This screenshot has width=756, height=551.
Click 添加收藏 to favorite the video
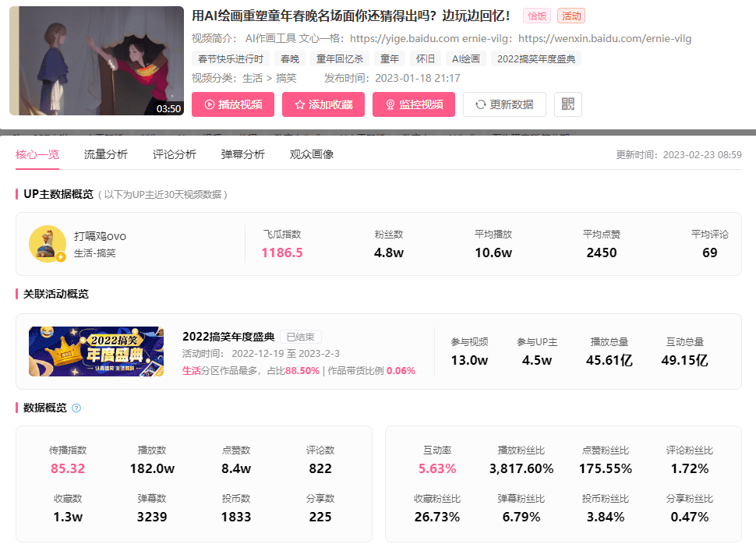[x=323, y=104]
